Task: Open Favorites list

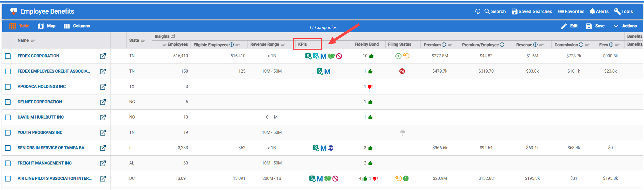Action: click(571, 11)
